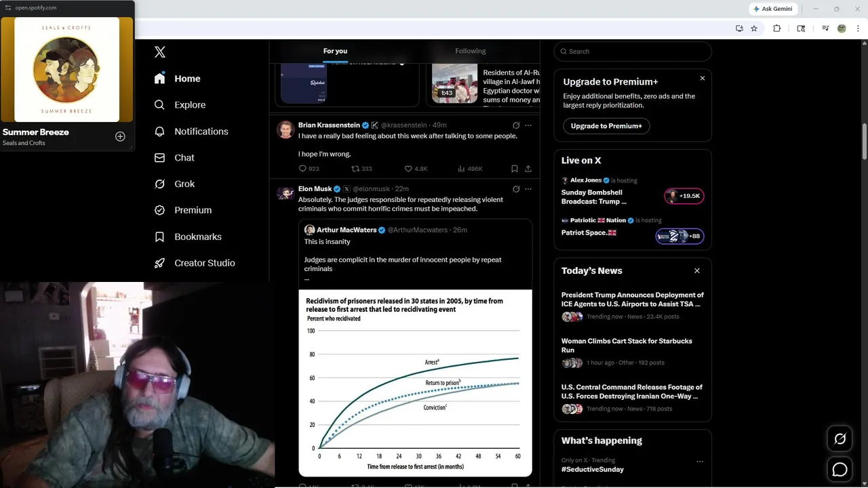
Task: Open more options for #SeductiveSunday trend
Action: (x=700, y=462)
